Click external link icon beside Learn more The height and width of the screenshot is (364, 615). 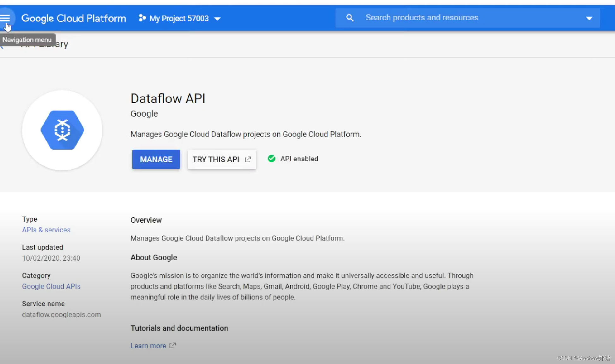pos(172,345)
